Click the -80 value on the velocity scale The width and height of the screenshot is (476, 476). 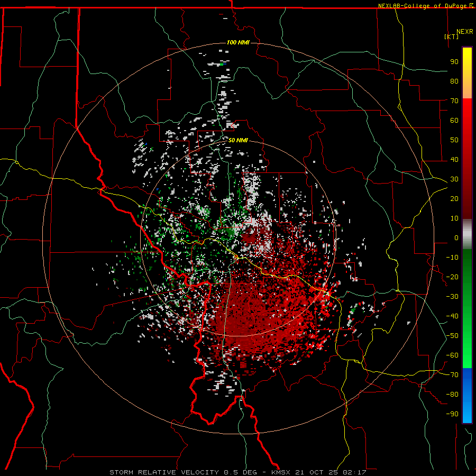(x=452, y=395)
